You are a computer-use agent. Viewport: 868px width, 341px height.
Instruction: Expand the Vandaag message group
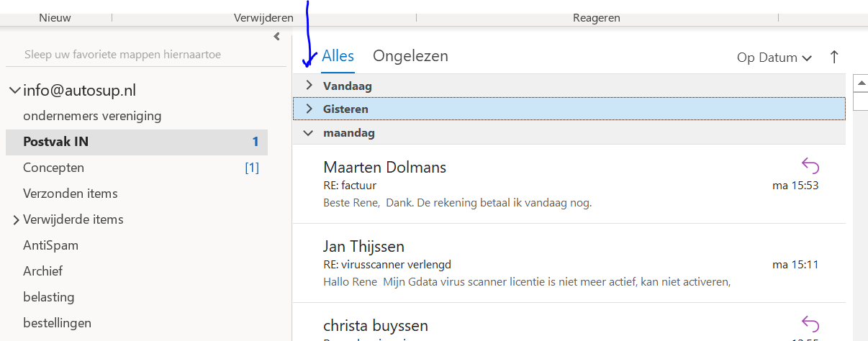(309, 86)
